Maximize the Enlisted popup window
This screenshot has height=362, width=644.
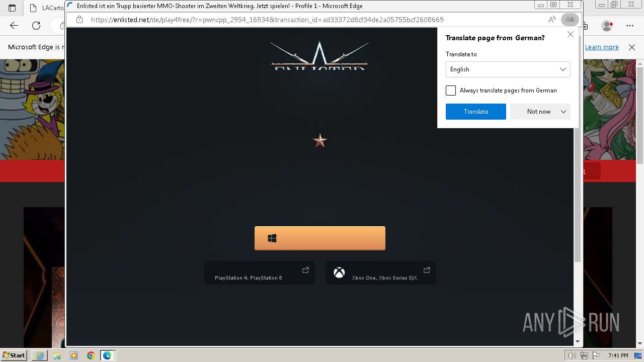click(553, 6)
